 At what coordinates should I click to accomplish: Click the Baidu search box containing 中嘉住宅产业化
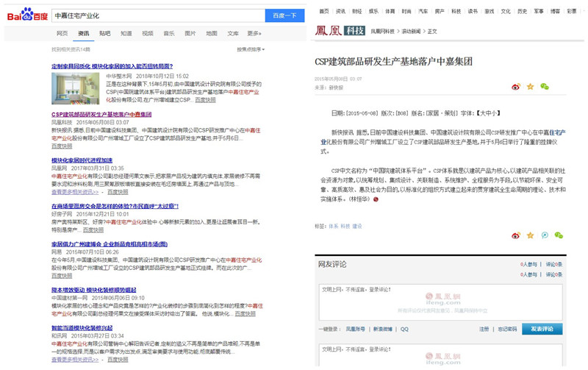[x=158, y=15]
